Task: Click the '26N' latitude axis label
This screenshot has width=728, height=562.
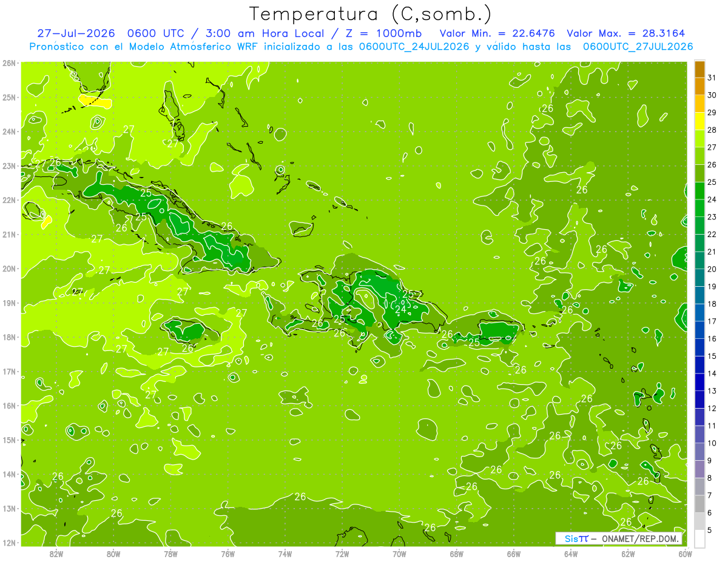Action: 9,63
